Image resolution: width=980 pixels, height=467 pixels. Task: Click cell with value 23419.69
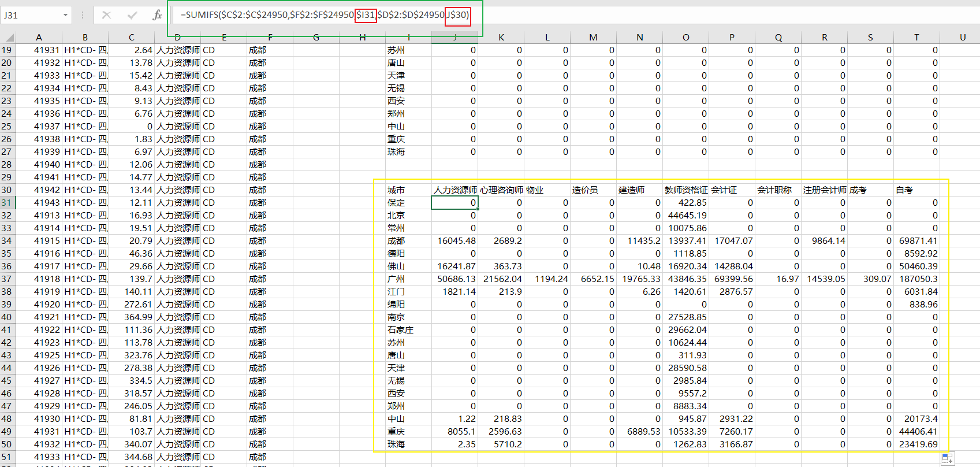coord(917,444)
